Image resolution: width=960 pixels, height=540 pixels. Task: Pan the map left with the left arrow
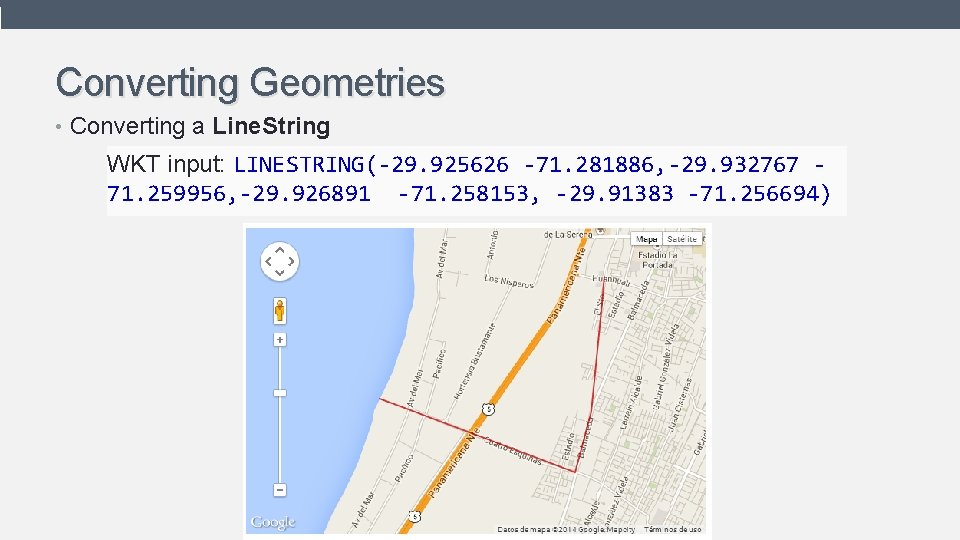point(268,261)
